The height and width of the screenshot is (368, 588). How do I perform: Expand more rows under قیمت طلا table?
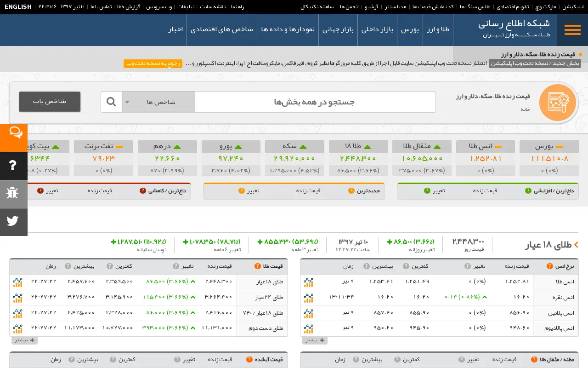[x=24, y=340]
